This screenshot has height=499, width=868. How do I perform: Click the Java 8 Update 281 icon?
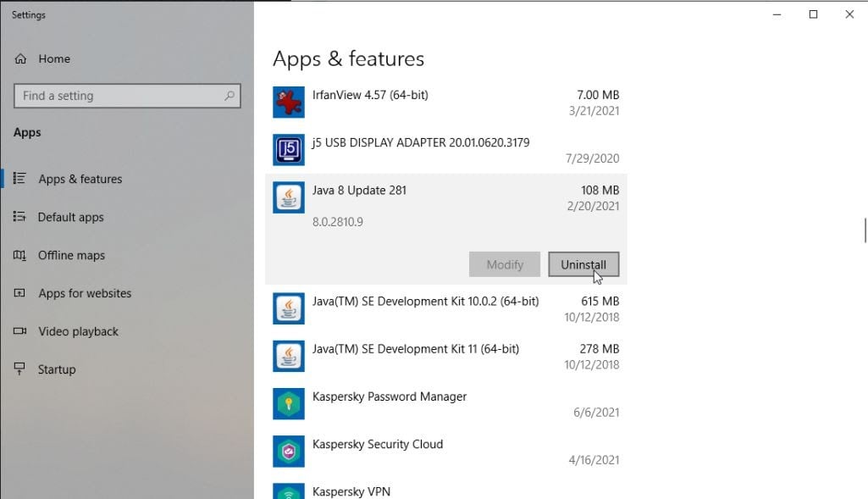[x=289, y=197]
